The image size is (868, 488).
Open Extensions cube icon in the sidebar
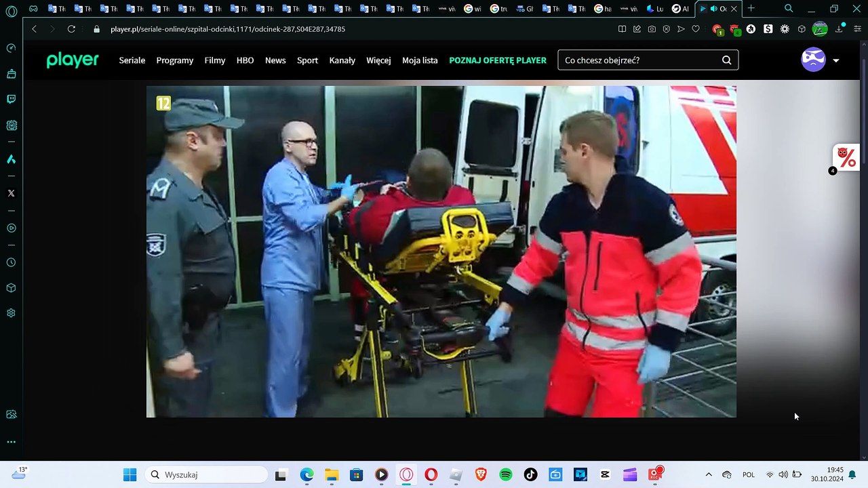pyautogui.click(x=11, y=288)
